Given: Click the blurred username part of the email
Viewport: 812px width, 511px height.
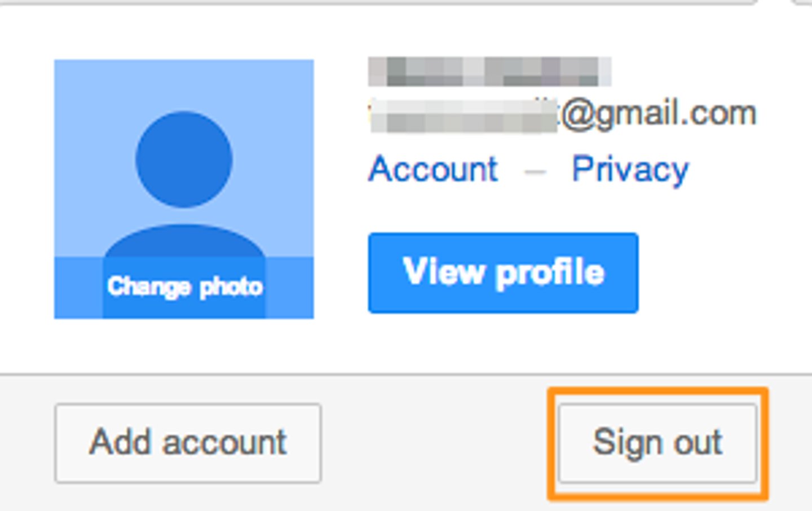Looking at the screenshot, I should pos(464,115).
